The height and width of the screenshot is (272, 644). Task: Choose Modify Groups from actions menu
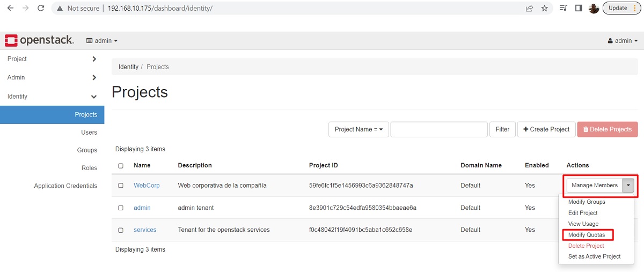click(x=587, y=202)
